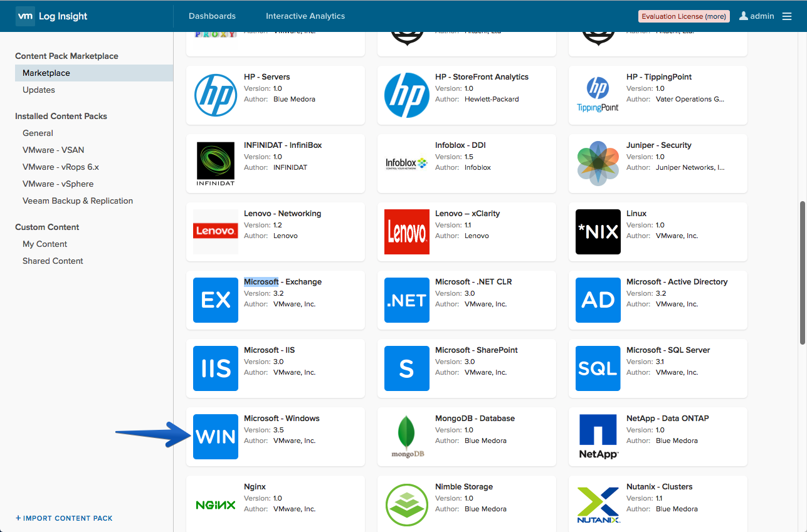
Task: Click the INFINIDAT - InfiniBox title
Action: tap(283, 145)
